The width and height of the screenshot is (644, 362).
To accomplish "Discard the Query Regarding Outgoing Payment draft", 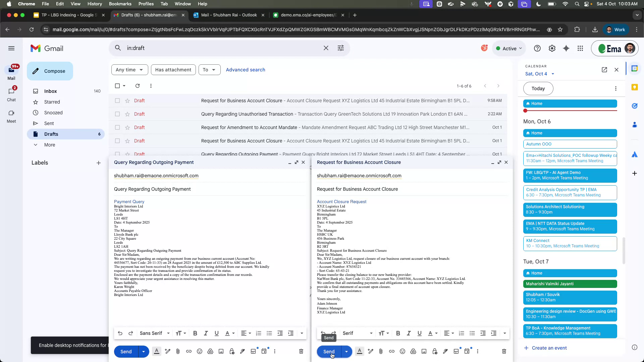I will pyautogui.click(x=301, y=351).
